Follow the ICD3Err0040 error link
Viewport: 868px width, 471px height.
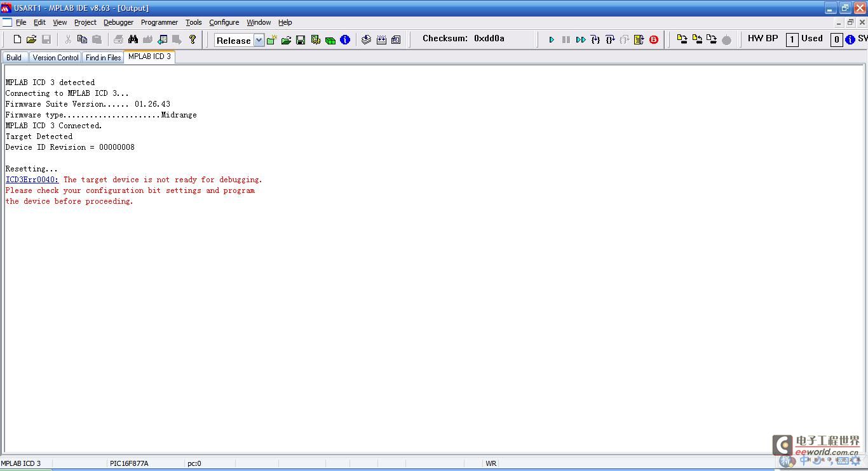point(32,180)
